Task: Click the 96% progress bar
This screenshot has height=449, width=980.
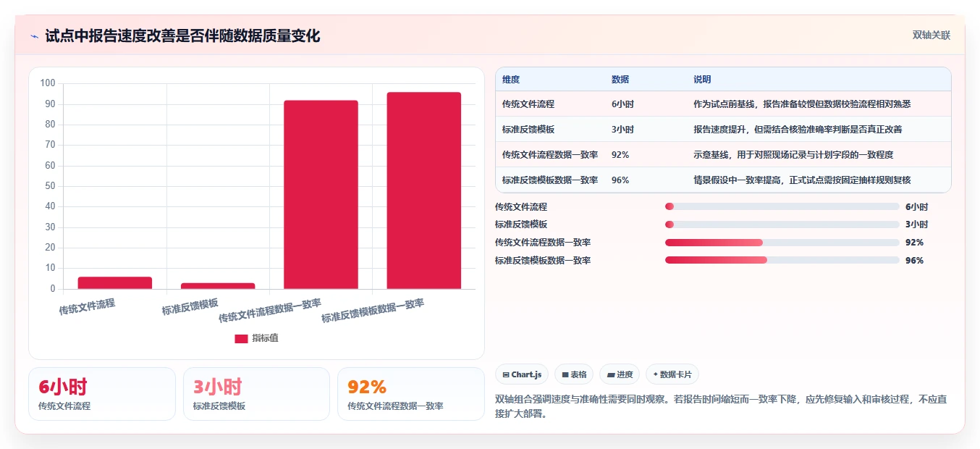Action: (782, 260)
